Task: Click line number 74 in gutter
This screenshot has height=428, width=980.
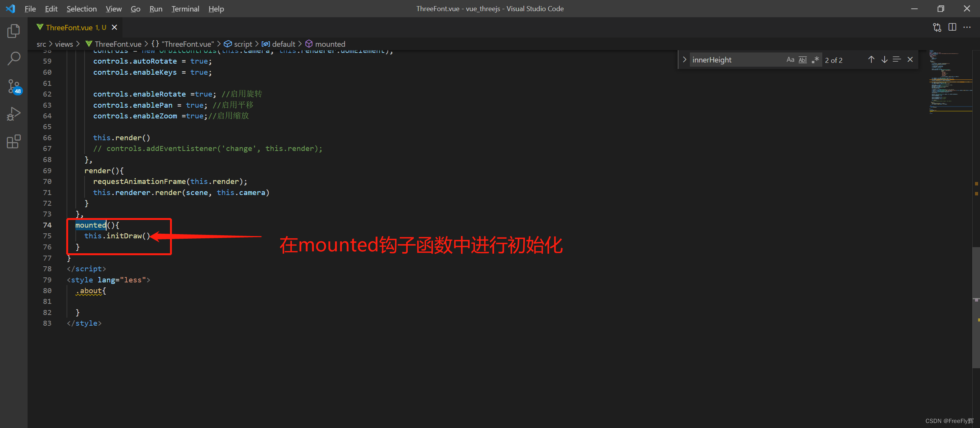Action: (47, 225)
